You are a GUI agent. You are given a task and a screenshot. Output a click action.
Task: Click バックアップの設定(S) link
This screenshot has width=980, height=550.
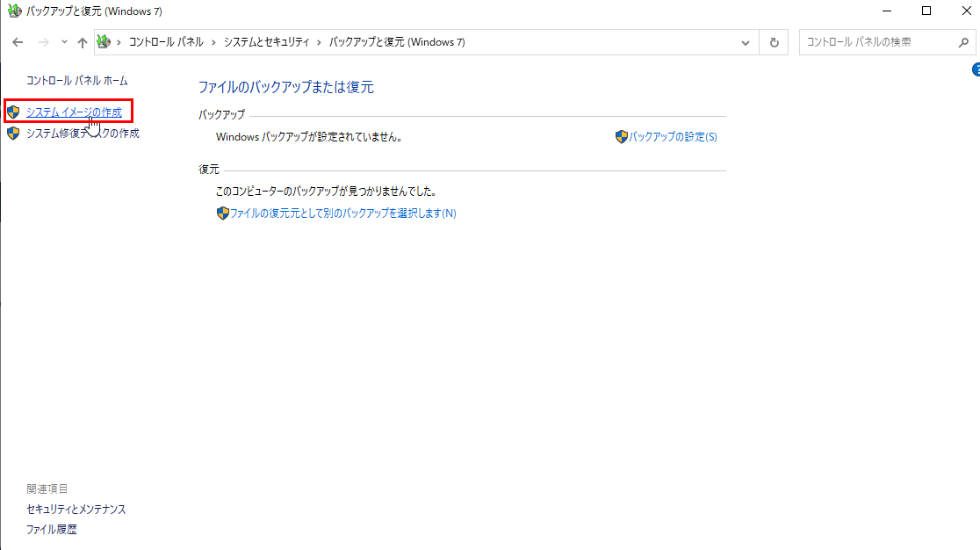[x=673, y=136]
